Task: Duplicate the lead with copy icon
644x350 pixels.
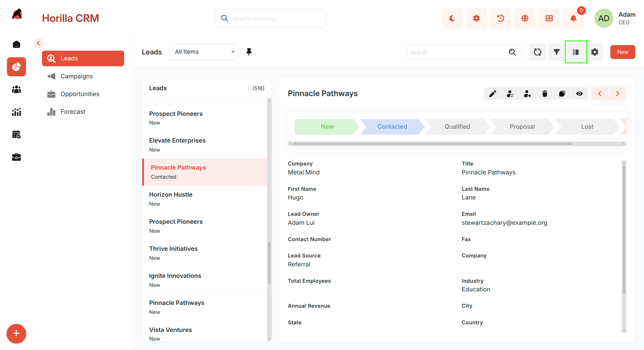Action: pyautogui.click(x=562, y=94)
